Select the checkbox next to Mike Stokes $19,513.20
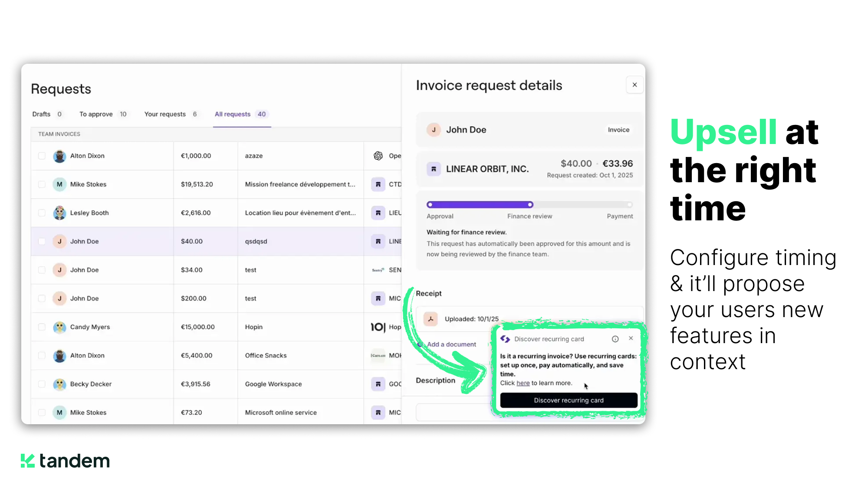This screenshot has height=488, width=868. (x=42, y=184)
